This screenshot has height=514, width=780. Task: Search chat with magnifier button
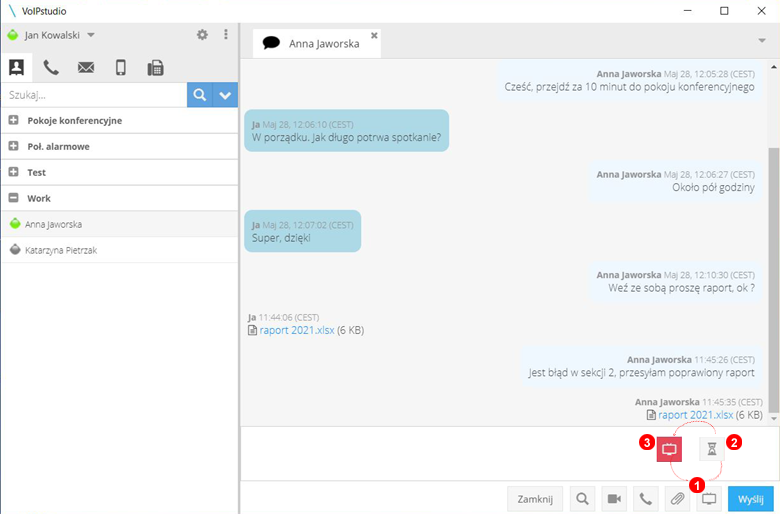(582, 499)
